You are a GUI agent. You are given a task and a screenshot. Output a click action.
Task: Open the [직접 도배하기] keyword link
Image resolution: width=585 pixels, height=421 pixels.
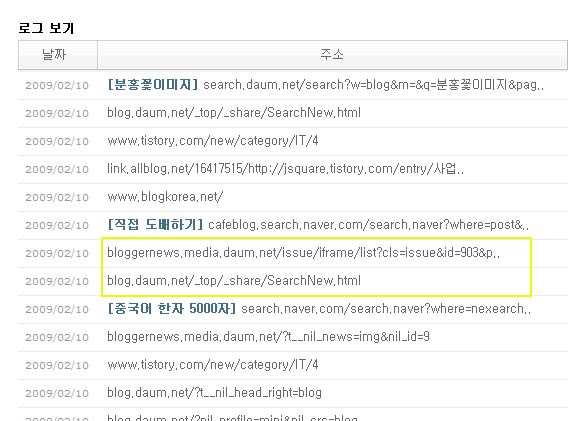click(x=155, y=225)
